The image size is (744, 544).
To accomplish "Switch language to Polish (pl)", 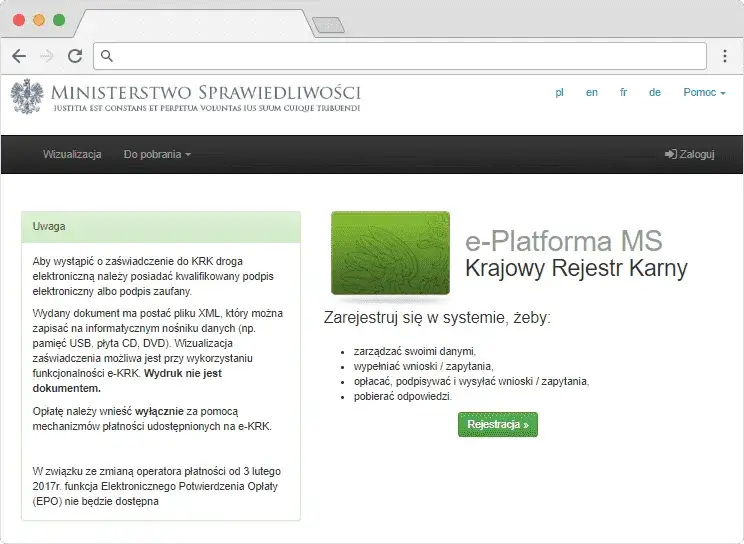I will [x=559, y=92].
